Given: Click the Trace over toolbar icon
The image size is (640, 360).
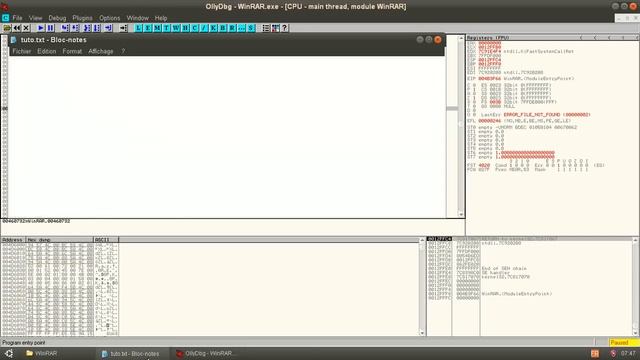Looking at the screenshot, I should pos(97,28).
